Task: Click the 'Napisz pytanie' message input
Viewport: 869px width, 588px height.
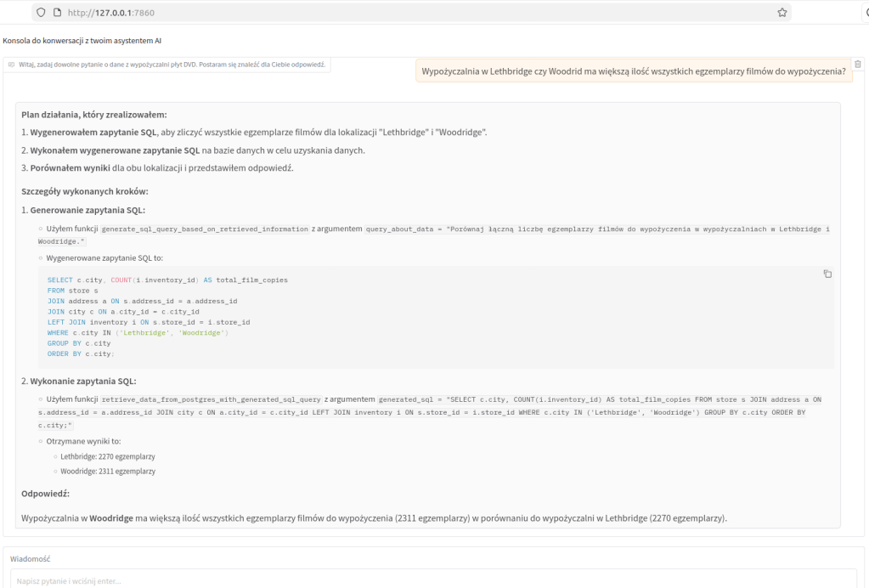Action: click(x=433, y=580)
